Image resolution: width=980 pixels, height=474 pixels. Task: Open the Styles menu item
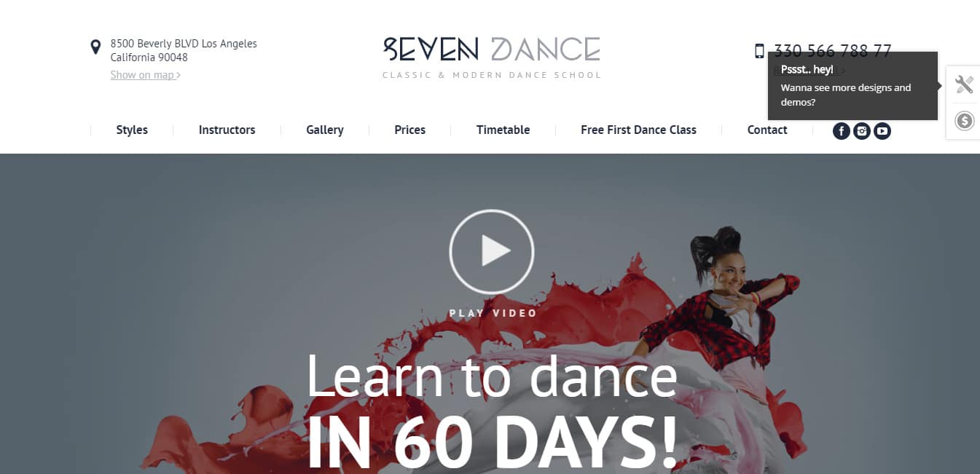132,130
